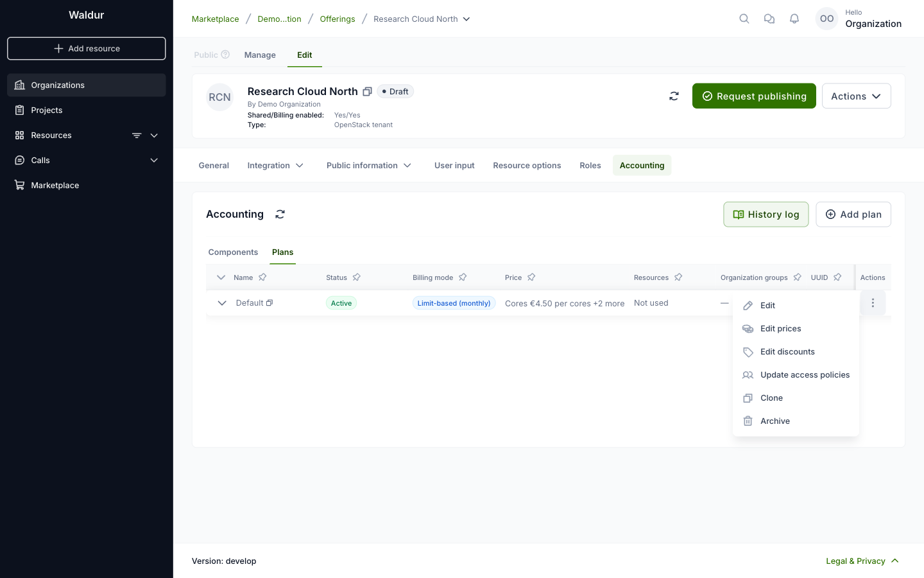The height and width of the screenshot is (578, 924).
Task: Pin the Price column
Action: tap(531, 277)
